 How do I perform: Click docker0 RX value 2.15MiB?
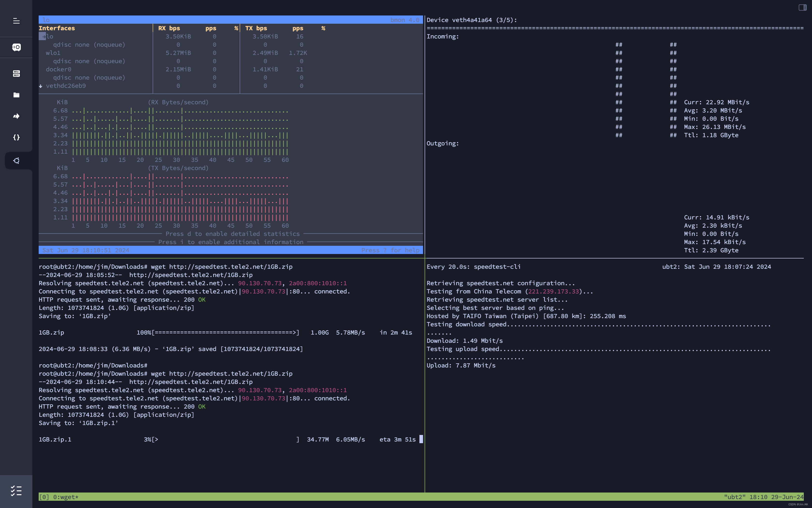pos(178,69)
